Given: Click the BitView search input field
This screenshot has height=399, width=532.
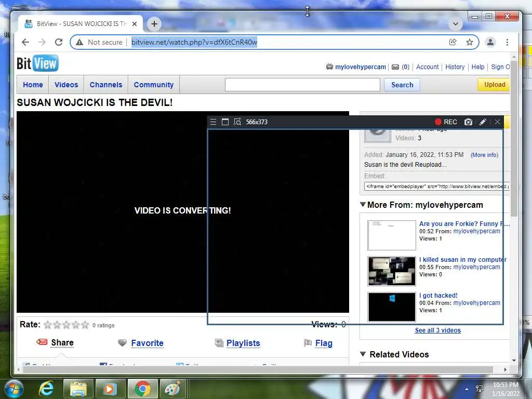Looking at the screenshot, I should pyautogui.click(x=302, y=85).
